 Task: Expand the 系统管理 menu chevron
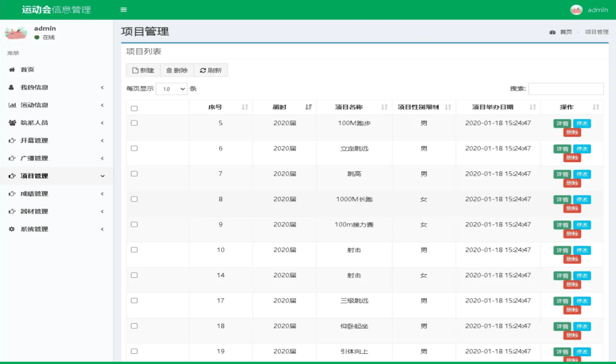click(x=102, y=229)
